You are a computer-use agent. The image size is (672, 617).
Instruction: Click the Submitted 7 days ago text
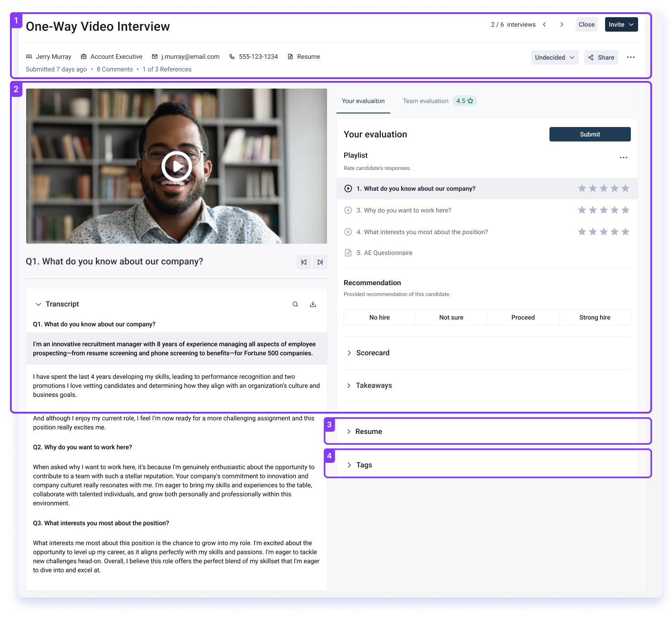point(56,69)
